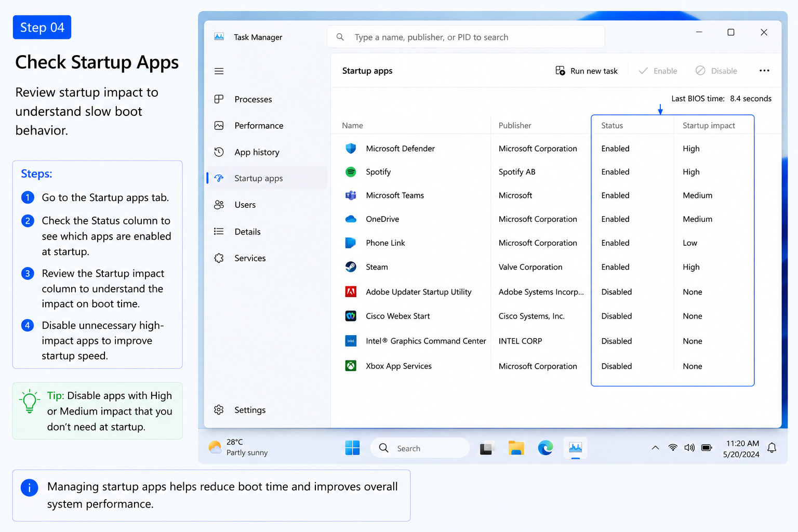Open the Wi-Fi network tray icon
Image resolution: width=798 pixels, height=532 pixels.
click(673, 447)
